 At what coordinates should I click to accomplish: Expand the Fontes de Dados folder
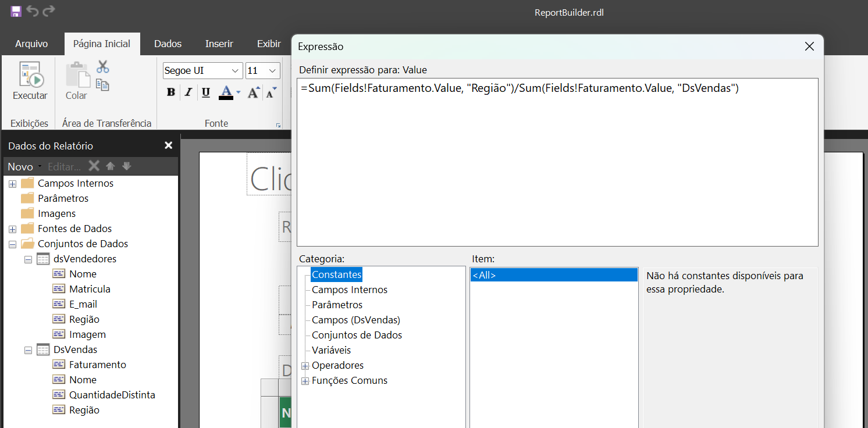tap(12, 229)
